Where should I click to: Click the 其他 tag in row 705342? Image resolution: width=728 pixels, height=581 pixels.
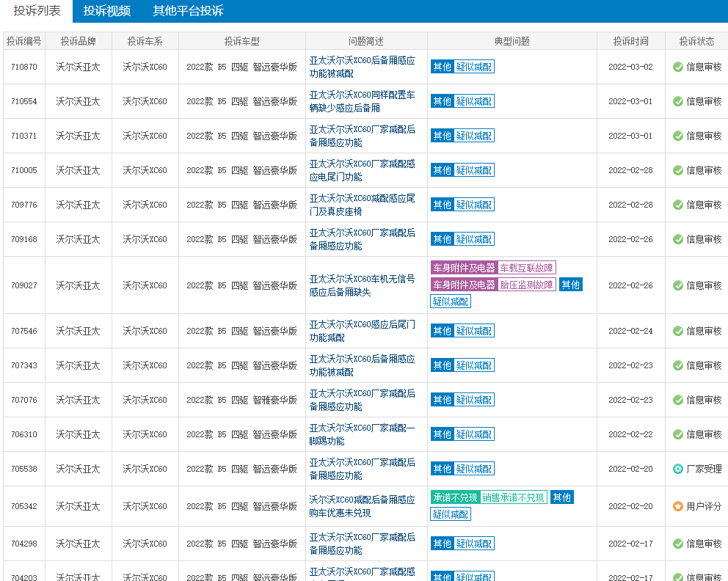click(x=562, y=497)
